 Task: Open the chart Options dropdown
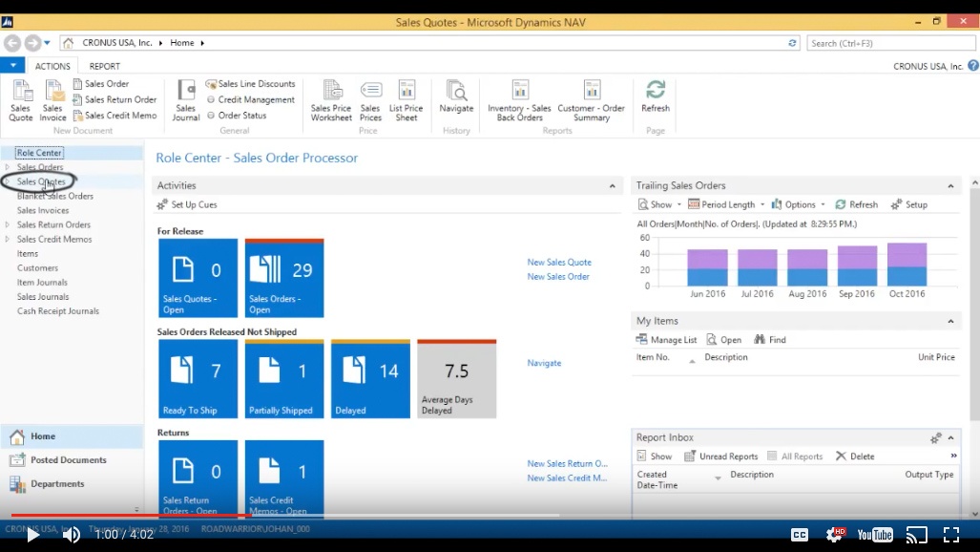(x=799, y=204)
